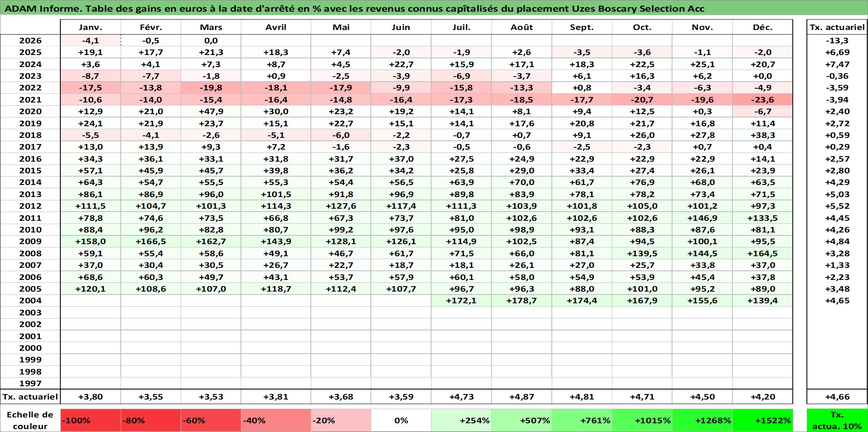Click the +1268% green swatch
868x432 pixels.
point(702,420)
